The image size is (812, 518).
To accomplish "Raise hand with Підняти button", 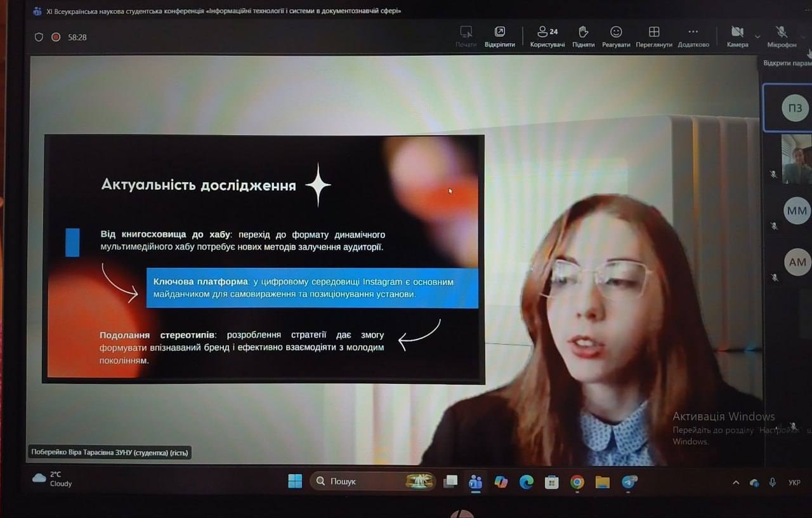I will pyautogui.click(x=583, y=36).
